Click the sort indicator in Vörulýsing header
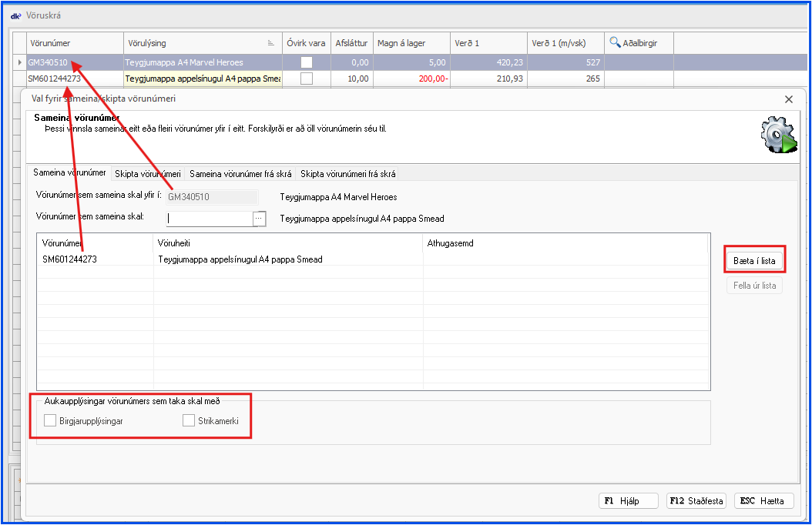 [x=270, y=43]
